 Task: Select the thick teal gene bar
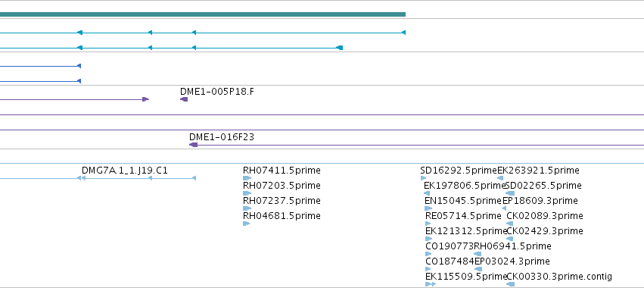click(x=203, y=14)
